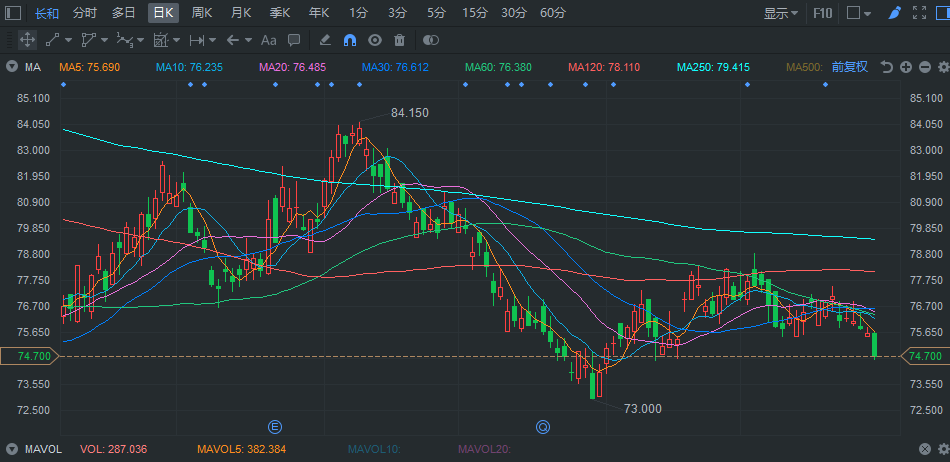The height and width of the screenshot is (462, 950).
Task: Close the MAVOL volume panel
Action: [x=925, y=449]
